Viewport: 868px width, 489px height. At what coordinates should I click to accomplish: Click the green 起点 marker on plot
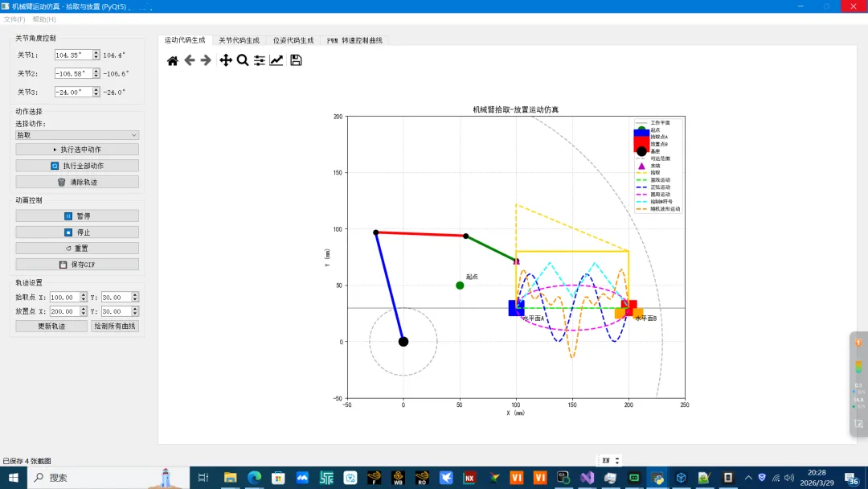click(x=460, y=286)
